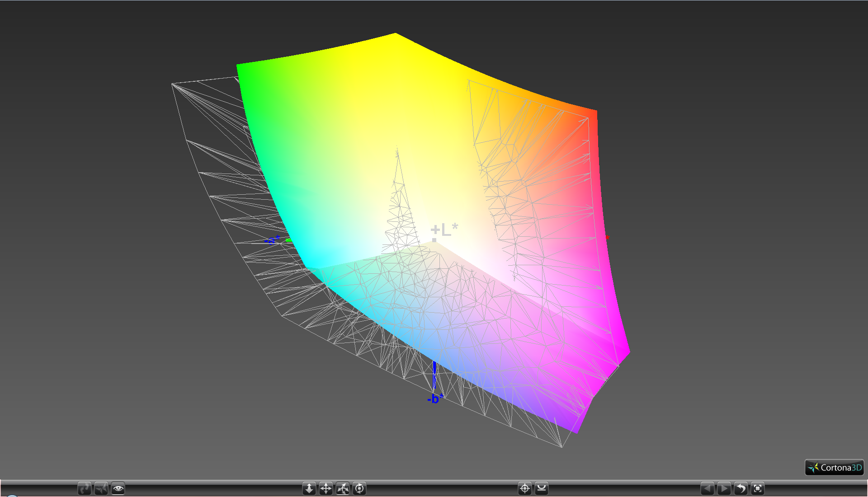
Task: Go to previous viewpoint with the left arrow
Action: coord(708,488)
